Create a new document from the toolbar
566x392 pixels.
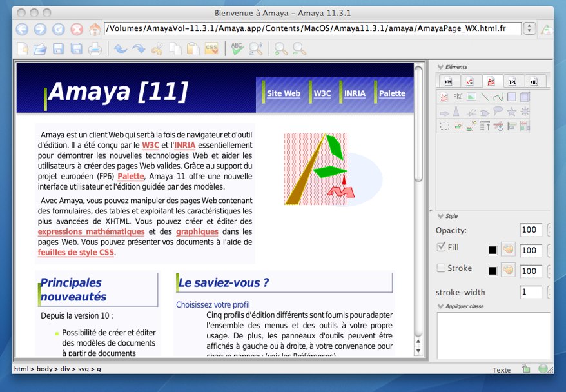23,48
